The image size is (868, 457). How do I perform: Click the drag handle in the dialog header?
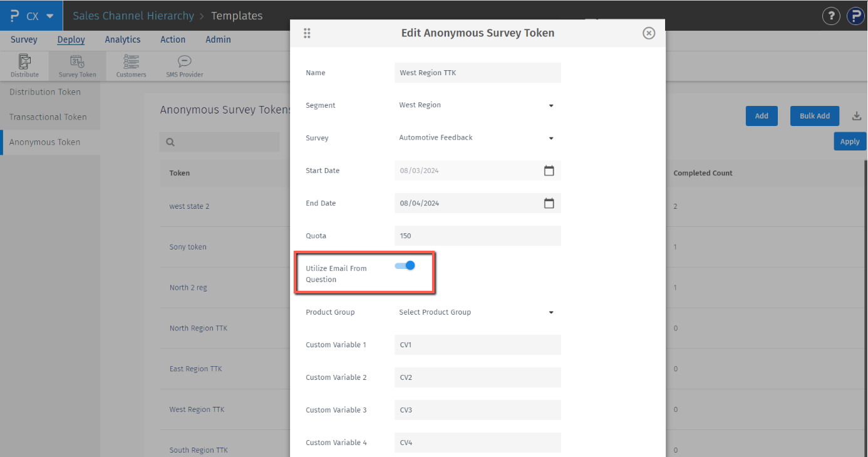point(307,33)
